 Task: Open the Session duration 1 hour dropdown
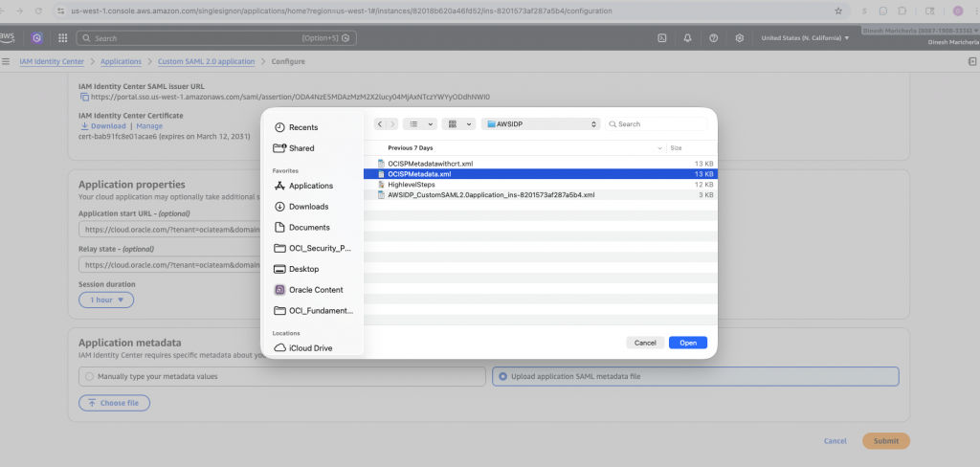(106, 300)
